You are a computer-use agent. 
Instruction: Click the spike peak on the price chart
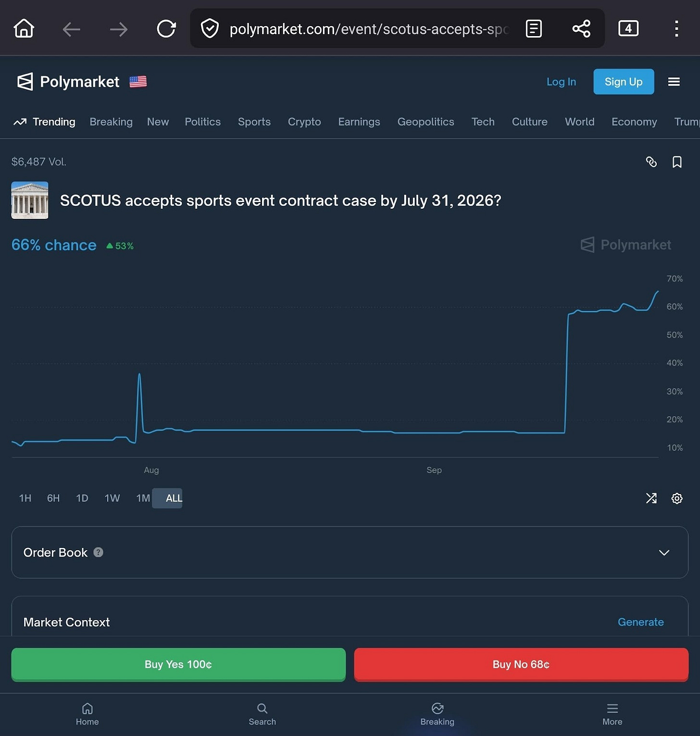[139, 374]
